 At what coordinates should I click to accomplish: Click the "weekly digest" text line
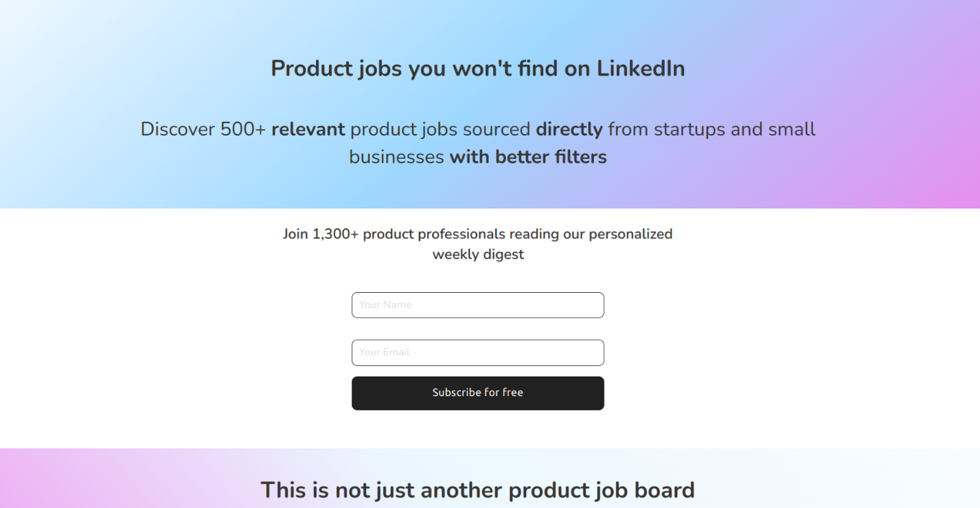point(478,254)
